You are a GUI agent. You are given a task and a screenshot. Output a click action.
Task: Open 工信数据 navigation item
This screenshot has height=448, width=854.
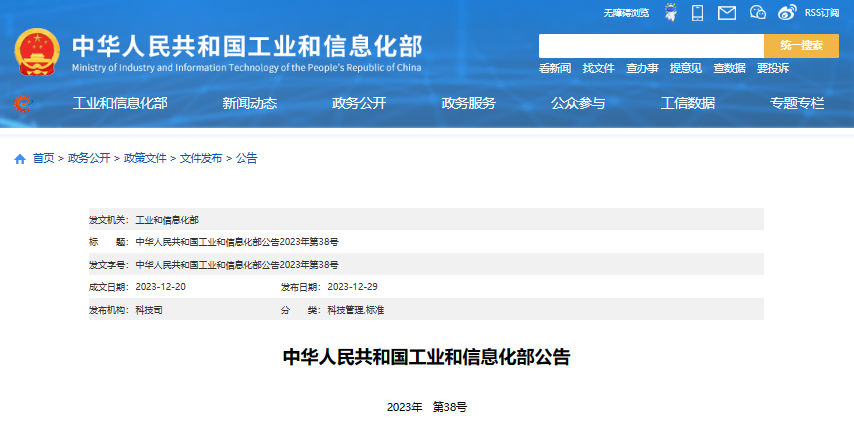point(688,103)
